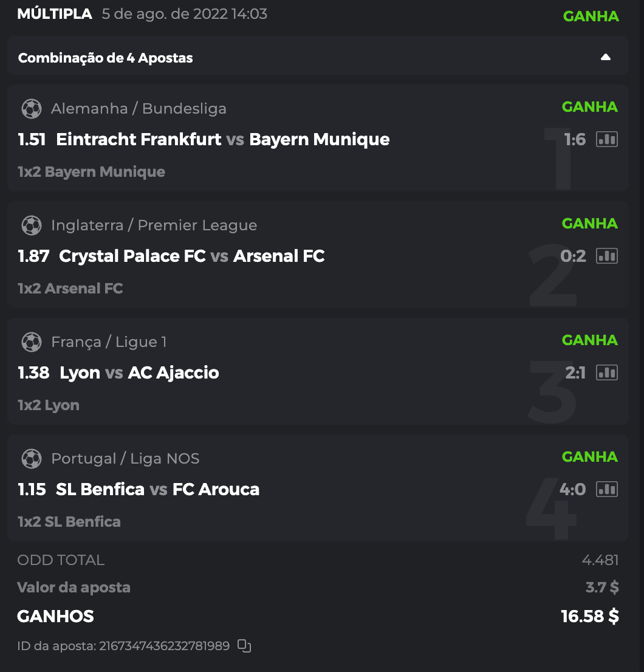Open stats icon for SL Benfica match
The width and height of the screenshot is (644, 672).
pos(606,489)
